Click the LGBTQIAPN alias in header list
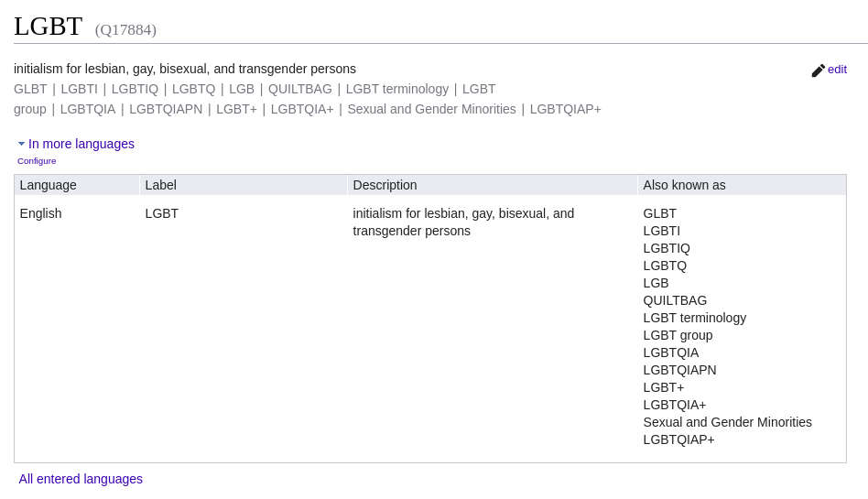The width and height of the screenshot is (868, 499). coord(166,109)
